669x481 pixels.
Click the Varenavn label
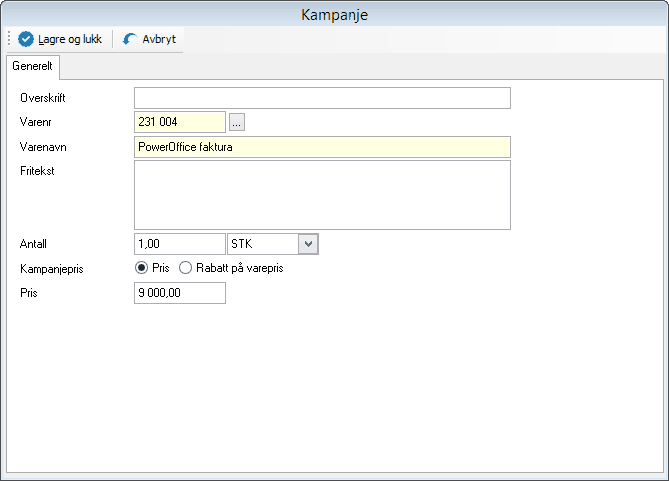[43, 147]
